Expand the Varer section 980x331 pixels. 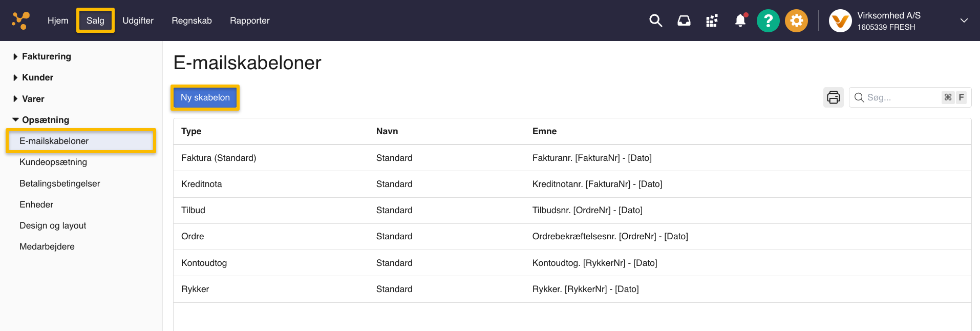[33, 99]
